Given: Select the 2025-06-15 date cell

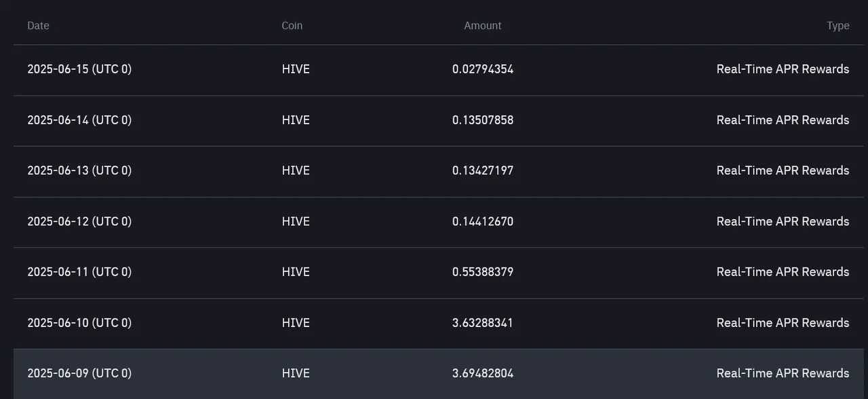Looking at the screenshot, I should pos(79,69).
